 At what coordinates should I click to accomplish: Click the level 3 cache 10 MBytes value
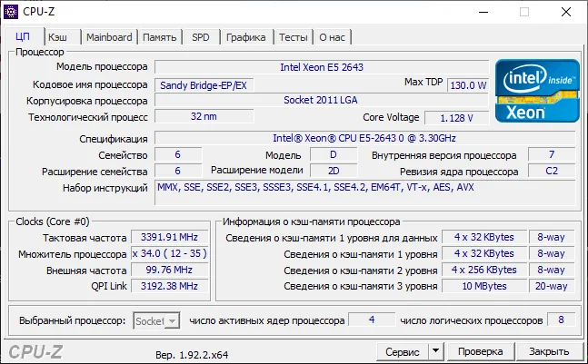[x=484, y=286]
